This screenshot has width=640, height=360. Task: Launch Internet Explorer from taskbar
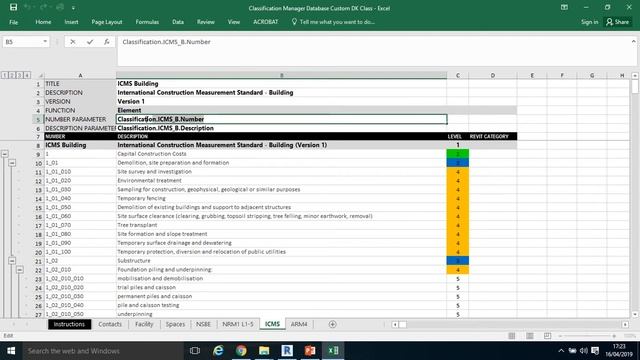pyautogui.click(x=218, y=351)
